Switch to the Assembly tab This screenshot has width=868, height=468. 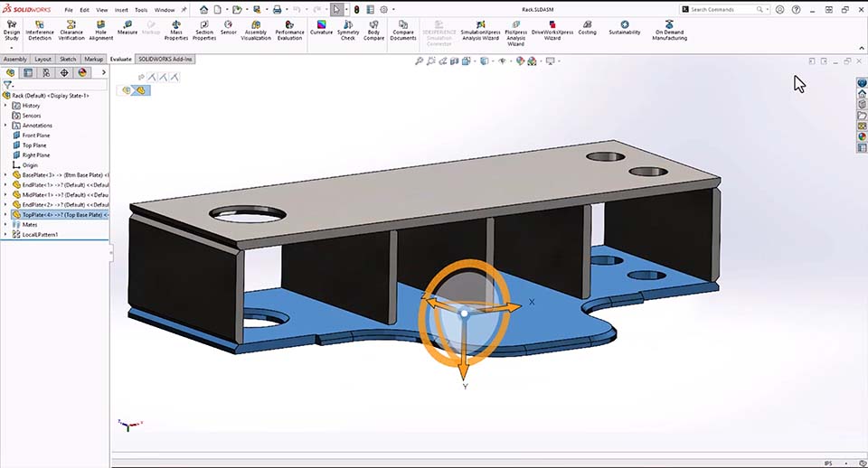point(15,59)
